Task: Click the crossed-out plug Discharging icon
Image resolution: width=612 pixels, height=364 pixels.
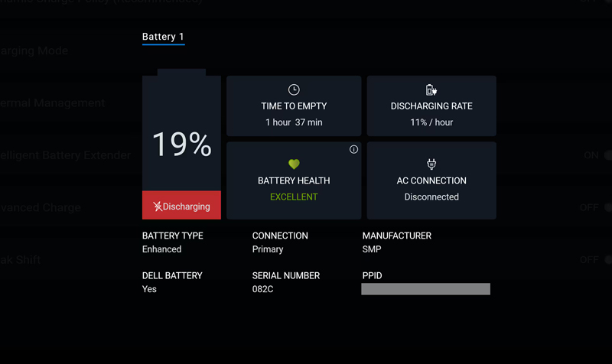Action: click(158, 206)
